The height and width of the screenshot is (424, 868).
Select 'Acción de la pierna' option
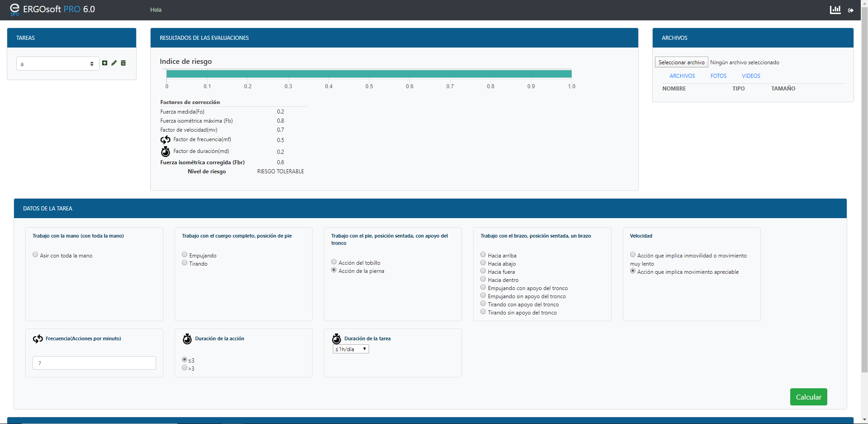tap(334, 270)
